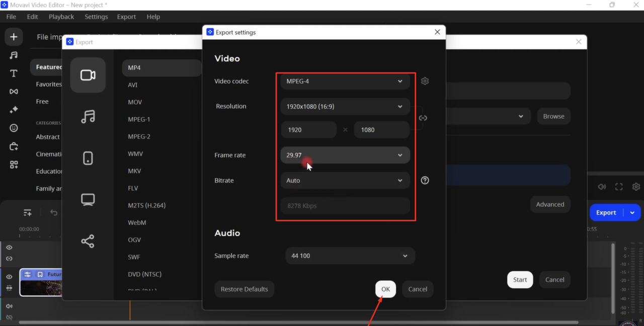Image resolution: width=644 pixels, height=326 pixels.
Task: Click Restore Defaults button
Action: point(244,289)
